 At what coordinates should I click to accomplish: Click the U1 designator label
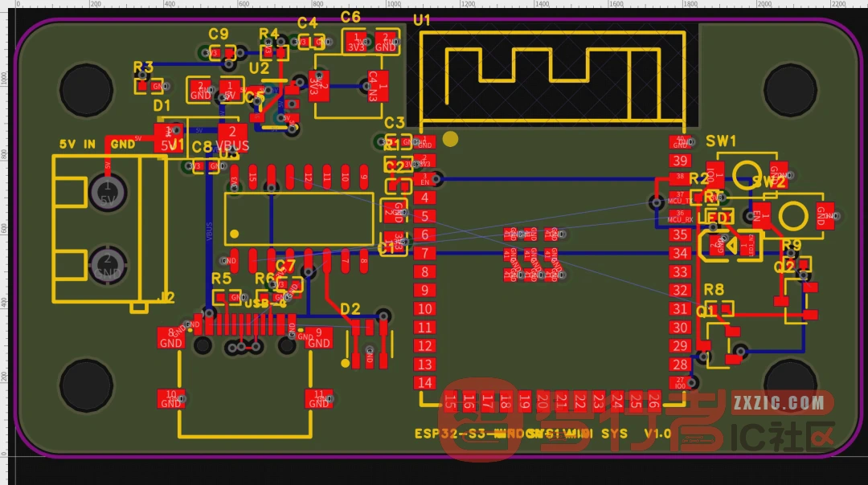point(422,20)
